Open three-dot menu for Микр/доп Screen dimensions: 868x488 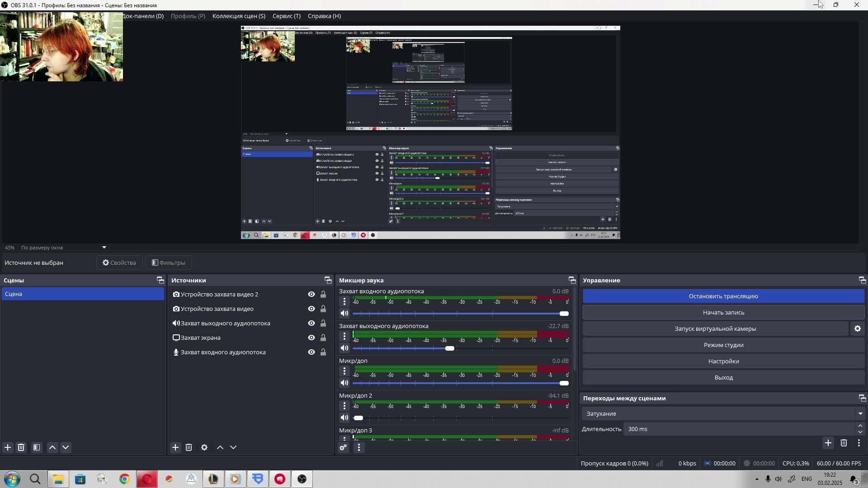click(x=344, y=371)
